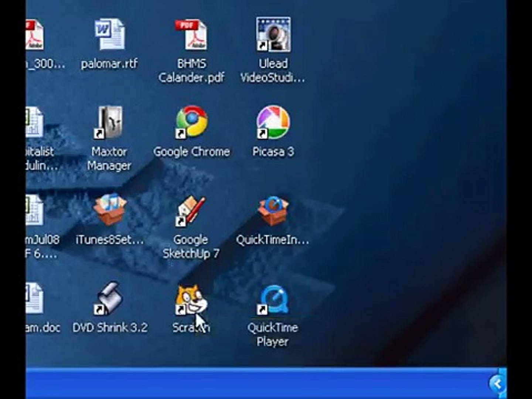Select the spreadsheet icon labeled mJul08
Screen dimensions: 532x399
34,210
